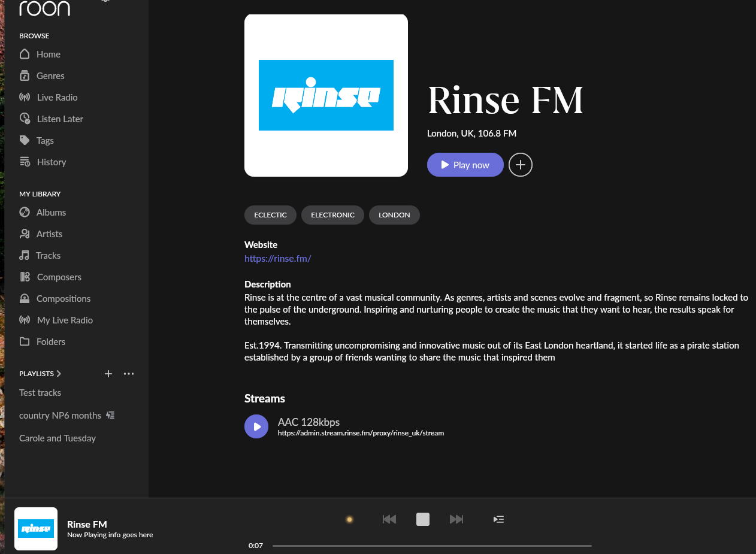Add Rinse FM to library with plus circle
The height and width of the screenshot is (554, 756).
[521, 165]
